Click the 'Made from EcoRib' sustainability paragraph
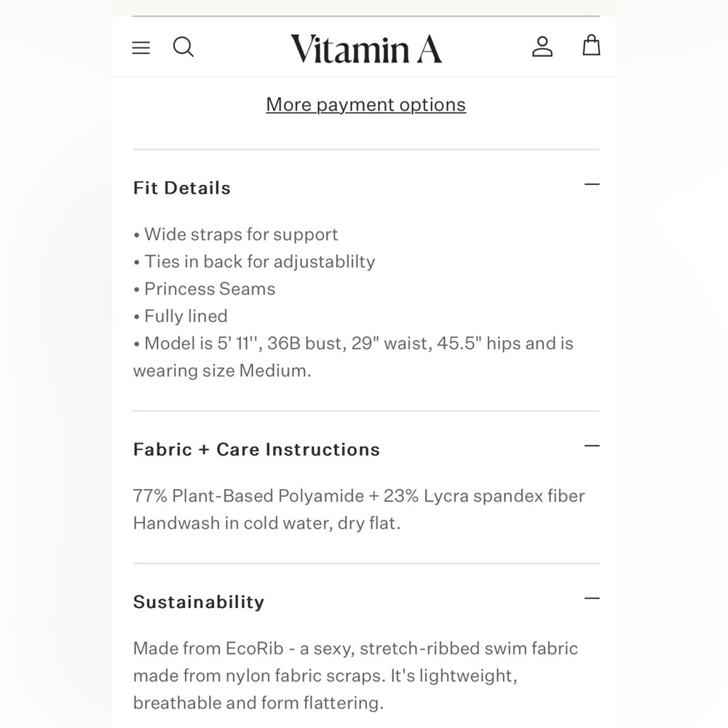The width and height of the screenshot is (728, 728). point(355,676)
